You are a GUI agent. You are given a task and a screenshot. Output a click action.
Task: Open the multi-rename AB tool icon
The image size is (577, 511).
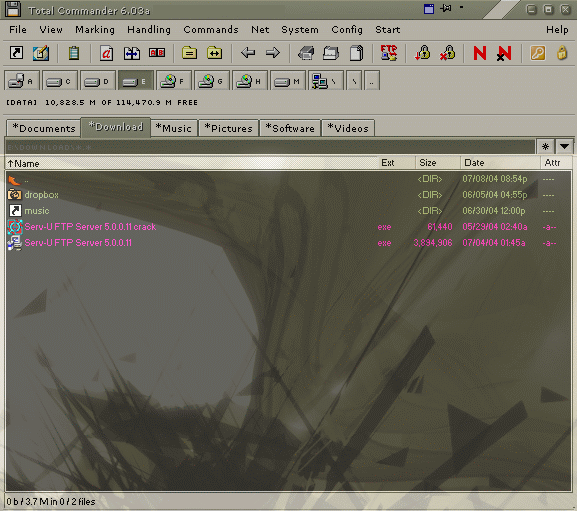pos(157,53)
